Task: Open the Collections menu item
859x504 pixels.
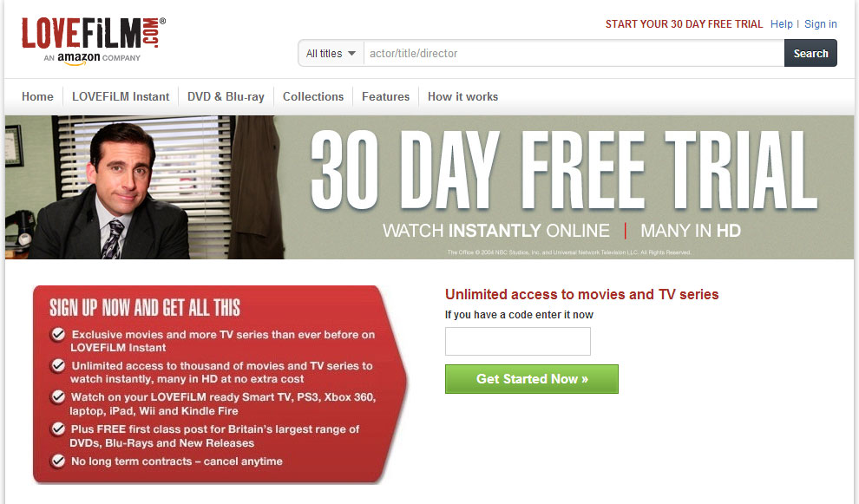Action: point(313,96)
